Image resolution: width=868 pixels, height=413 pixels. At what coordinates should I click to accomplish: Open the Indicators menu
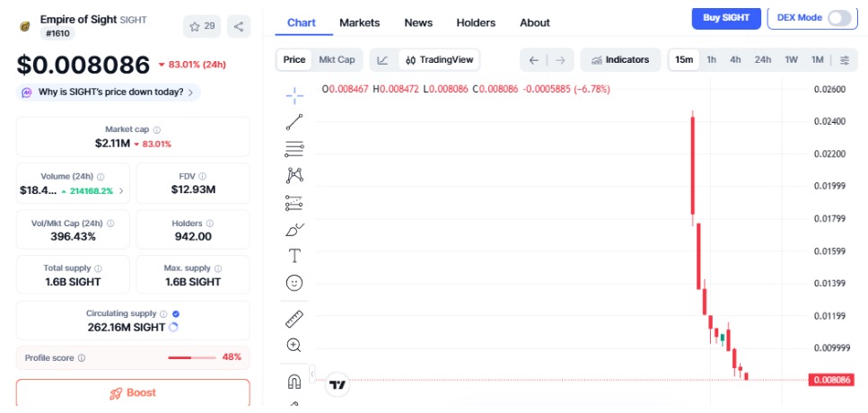point(620,60)
